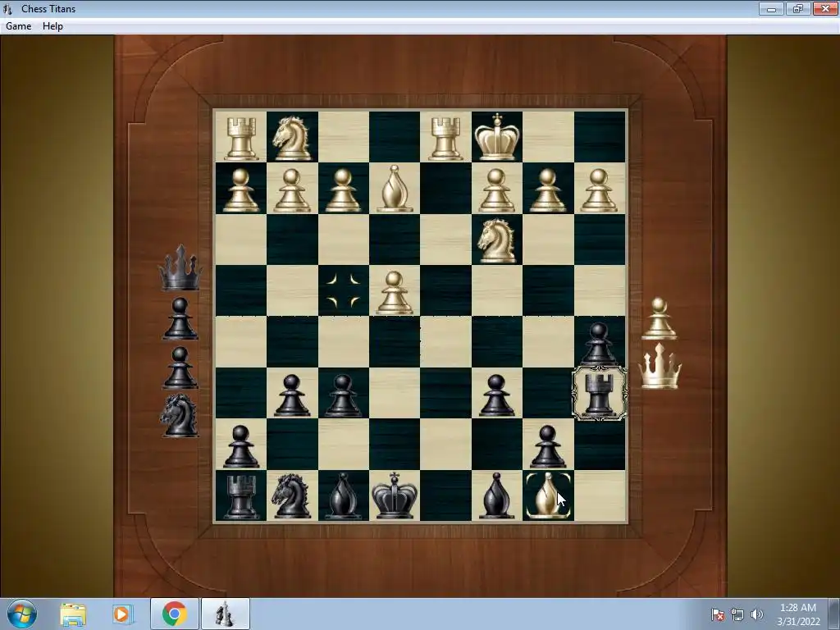Open the Action Center flag icon in tray

(x=717, y=614)
